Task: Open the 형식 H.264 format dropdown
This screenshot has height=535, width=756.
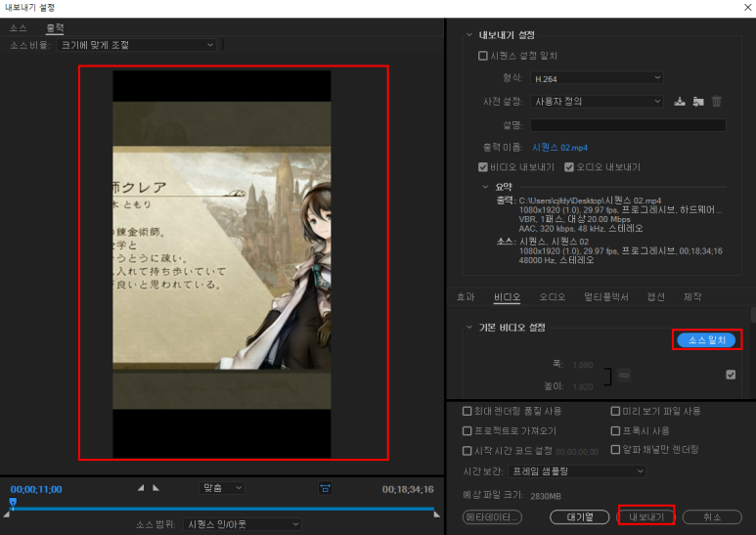Action: pos(597,78)
